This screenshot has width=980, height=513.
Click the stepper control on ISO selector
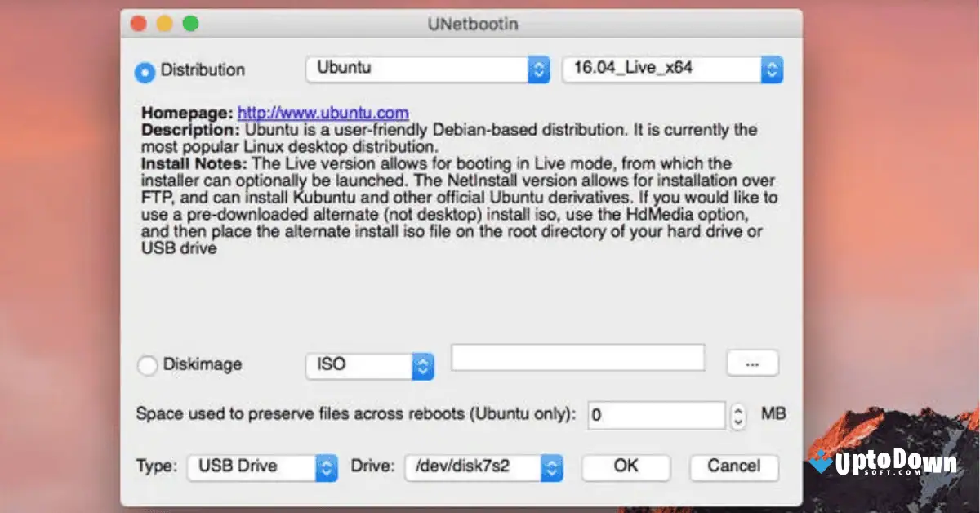point(423,367)
